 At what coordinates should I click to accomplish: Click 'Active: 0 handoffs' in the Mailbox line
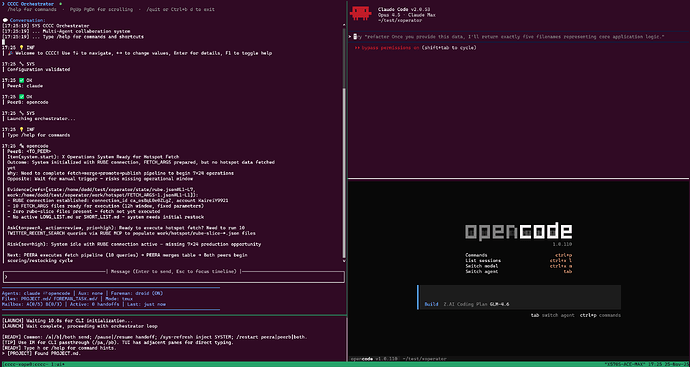point(94,304)
